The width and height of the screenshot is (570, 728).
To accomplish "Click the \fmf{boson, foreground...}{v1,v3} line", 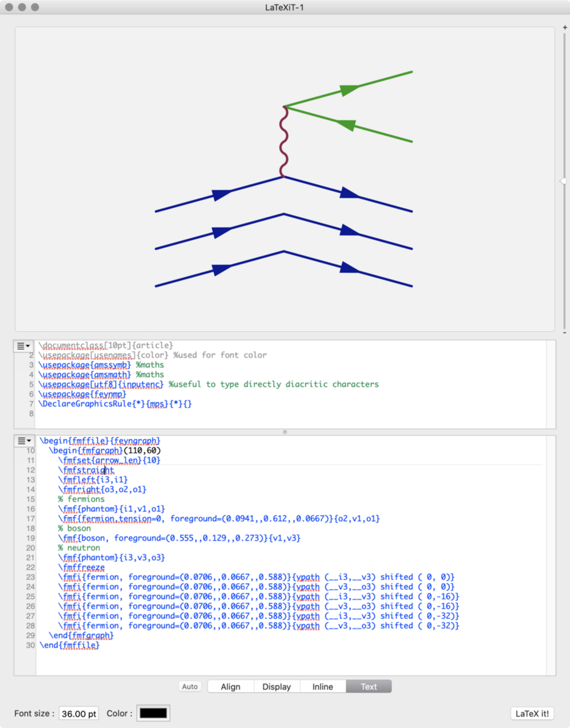I will (179, 538).
